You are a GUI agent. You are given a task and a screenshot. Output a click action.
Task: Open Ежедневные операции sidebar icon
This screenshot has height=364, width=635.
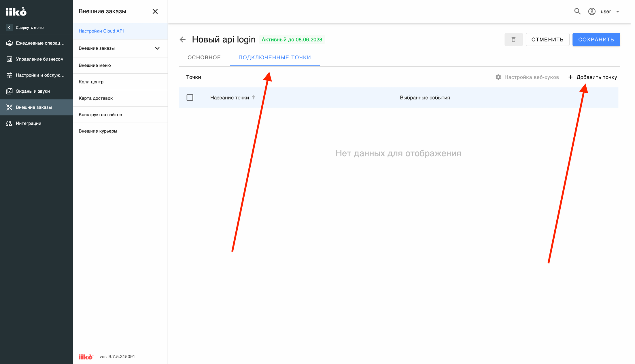coord(10,43)
